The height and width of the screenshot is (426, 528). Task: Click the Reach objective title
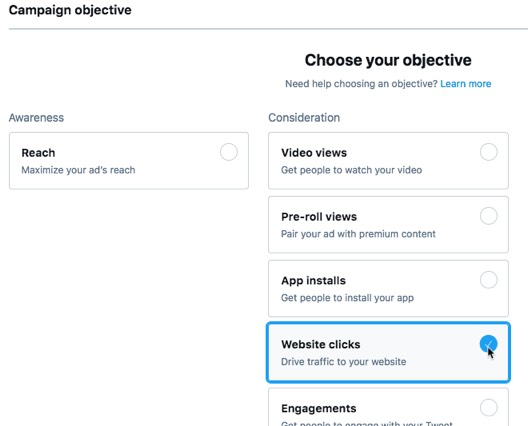[x=38, y=153]
